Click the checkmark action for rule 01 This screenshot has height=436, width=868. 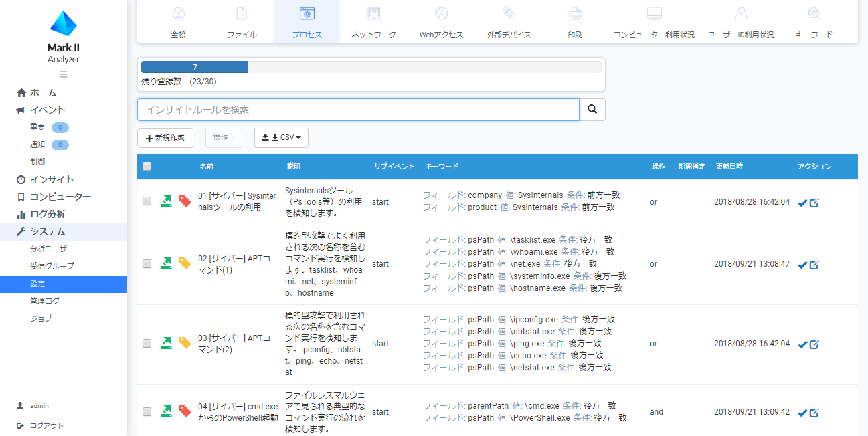pos(802,203)
